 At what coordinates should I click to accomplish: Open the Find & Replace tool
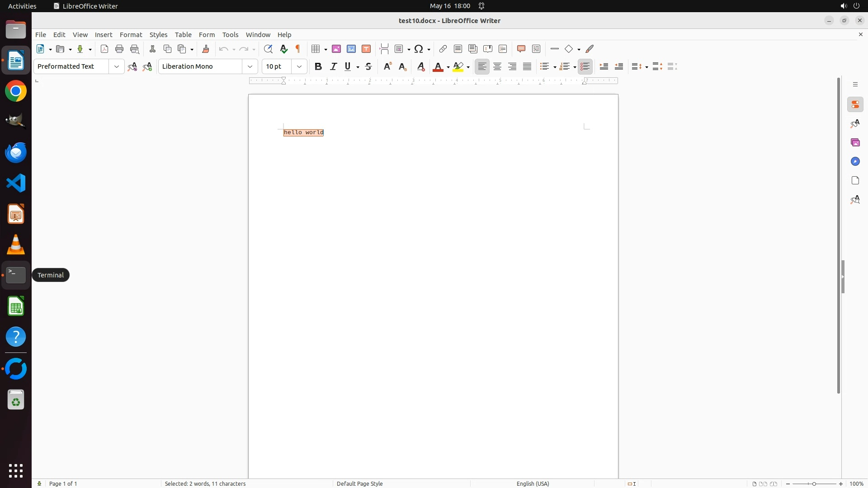click(x=268, y=49)
